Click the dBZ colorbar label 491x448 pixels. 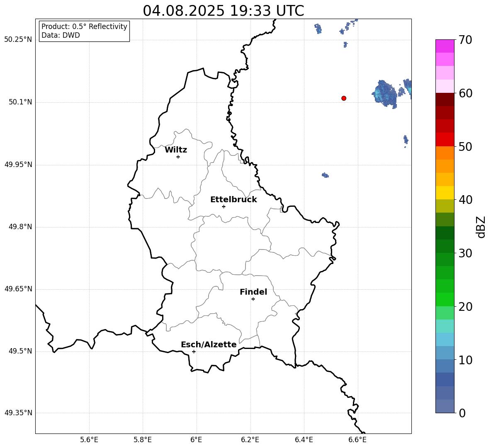coord(481,227)
